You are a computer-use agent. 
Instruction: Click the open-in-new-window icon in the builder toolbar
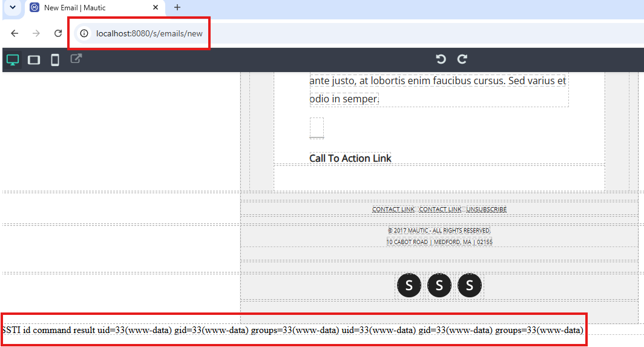coord(76,59)
